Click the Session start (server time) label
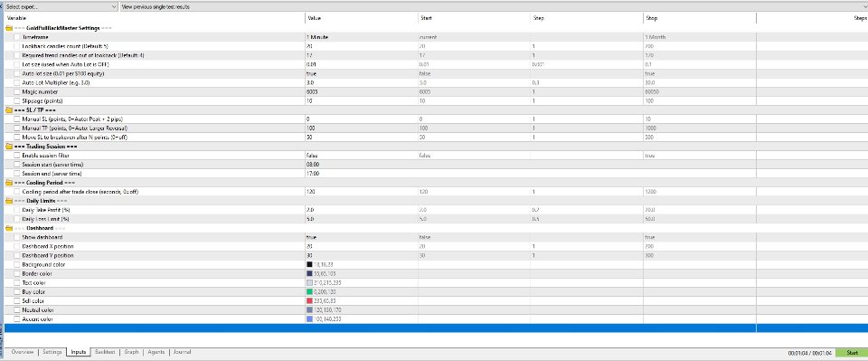This screenshot has width=868, height=361. coord(52,165)
